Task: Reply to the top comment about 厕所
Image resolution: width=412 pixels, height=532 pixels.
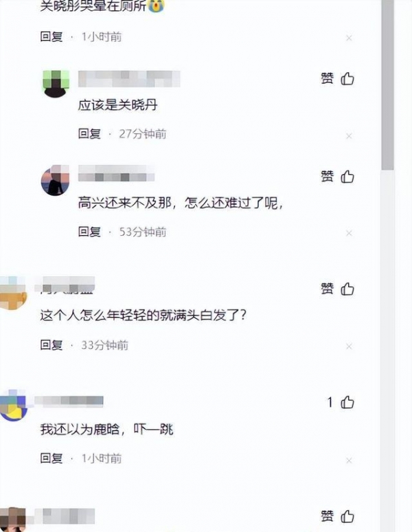Action: (51, 36)
